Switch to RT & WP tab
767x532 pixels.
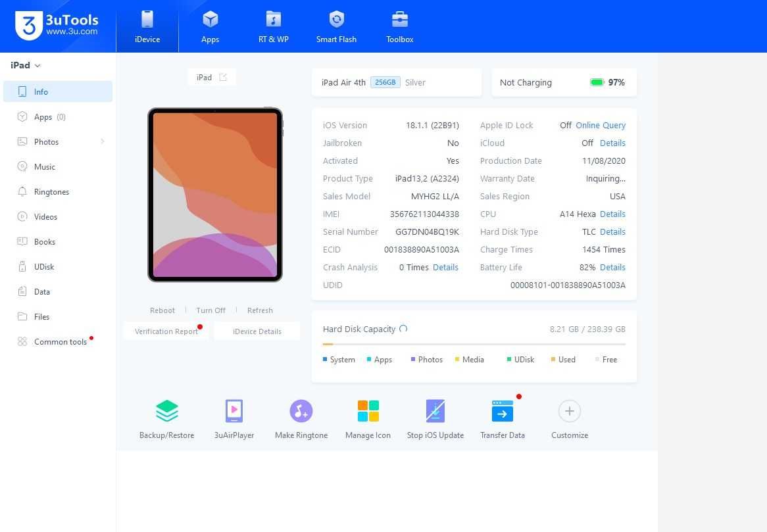click(274, 26)
